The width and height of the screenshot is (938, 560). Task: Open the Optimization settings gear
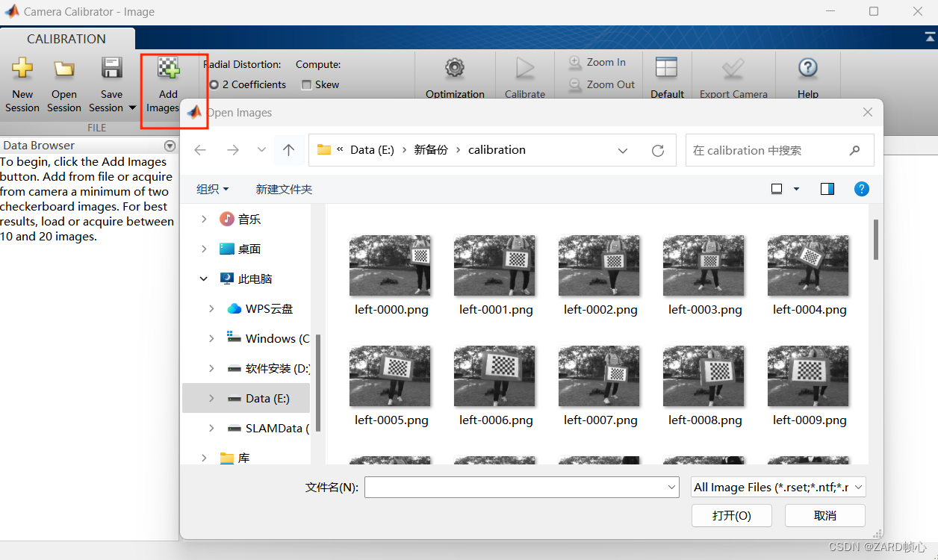point(455,75)
